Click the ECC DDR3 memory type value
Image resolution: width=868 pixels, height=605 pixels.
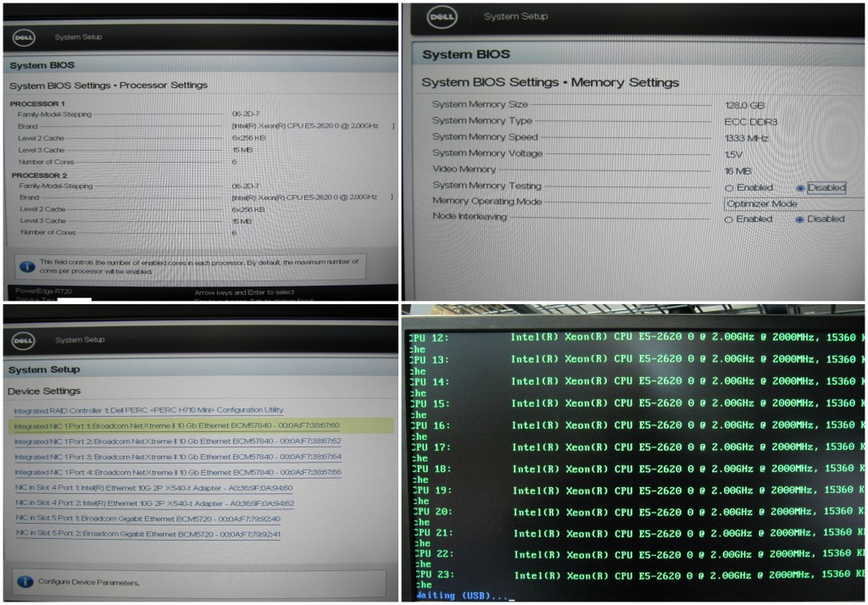(751, 122)
